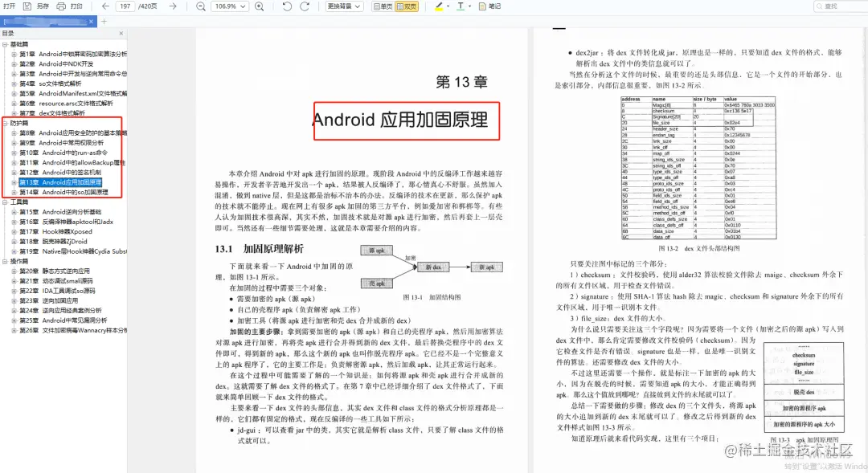
Task: Collapse the 操作篇 section
Action: point(5,261)
